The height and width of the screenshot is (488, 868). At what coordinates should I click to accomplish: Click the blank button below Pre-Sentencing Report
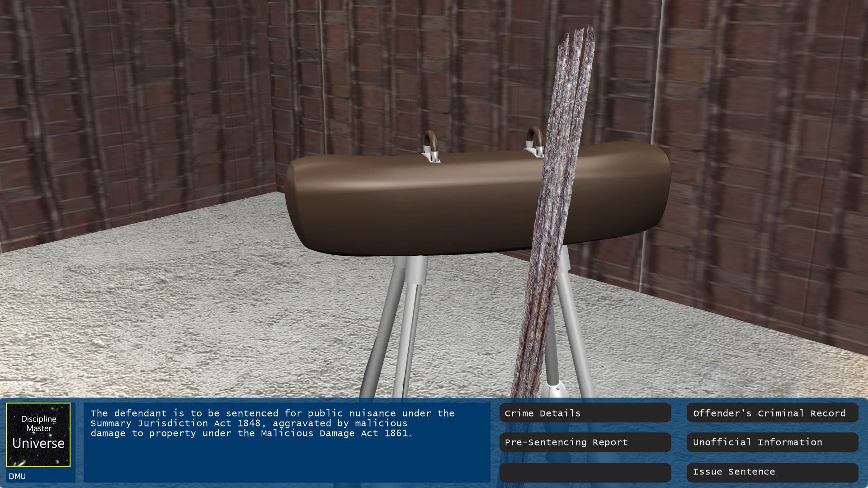(x=585, y=472)
